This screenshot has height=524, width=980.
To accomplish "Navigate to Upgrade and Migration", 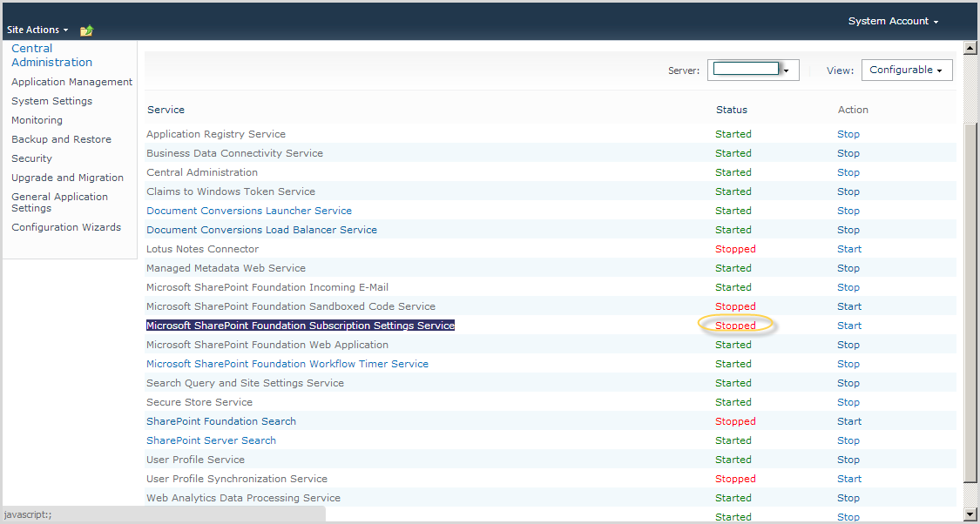I will (x=67, y=178).
